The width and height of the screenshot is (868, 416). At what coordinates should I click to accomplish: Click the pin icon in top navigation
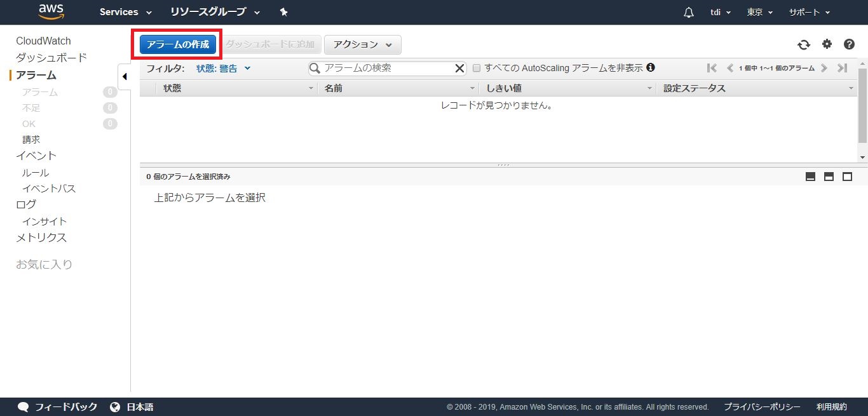[x=284, y=12]
